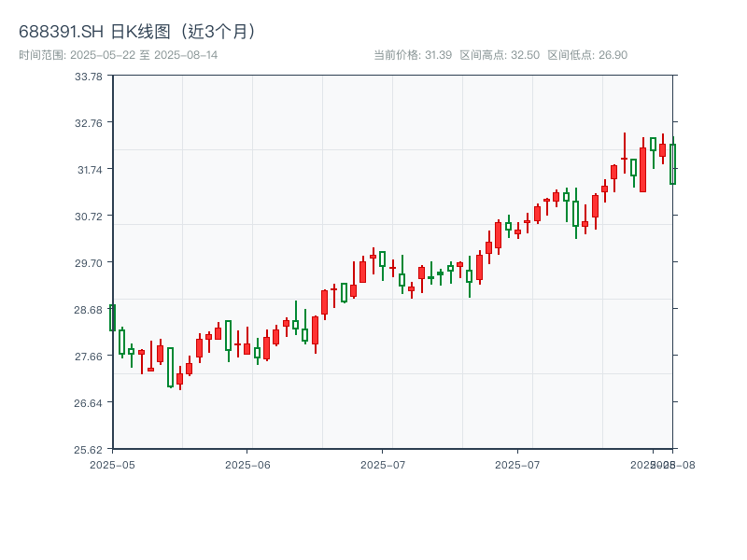Click the 区间低点 26.90 label
Image resolution: width=747 pixels, height=560 pixels.
tap(587, 55)
